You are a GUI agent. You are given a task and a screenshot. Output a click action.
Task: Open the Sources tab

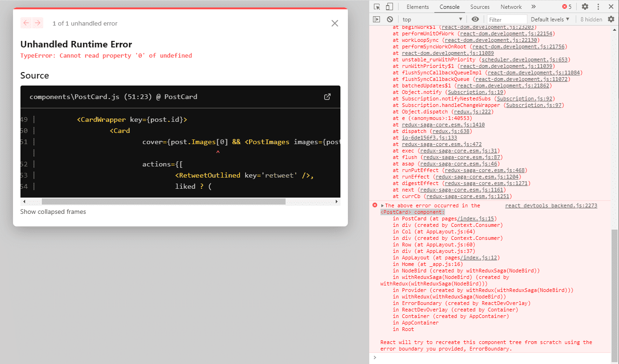[x=480, y=7]
